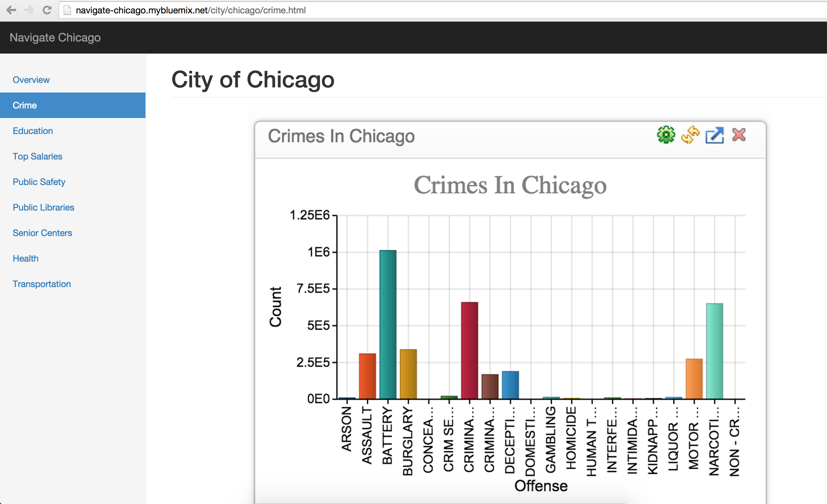Click the browser forward arrow

point(29,10)
